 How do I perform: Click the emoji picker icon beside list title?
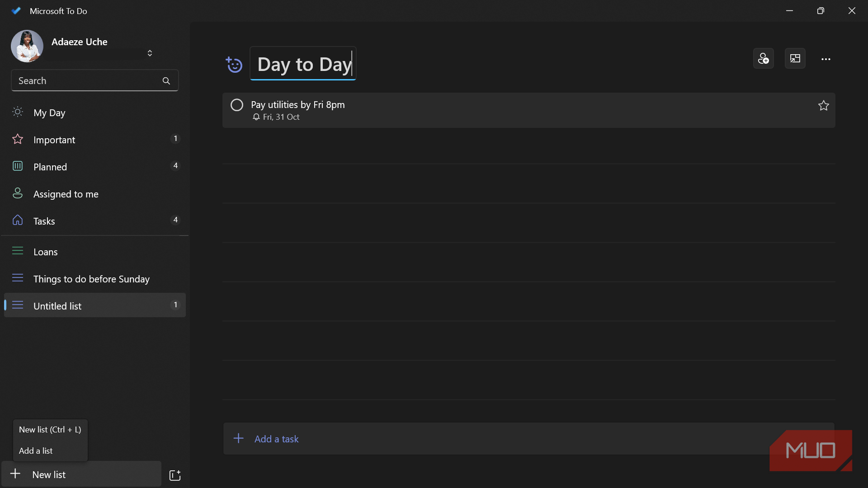point(234,65)
